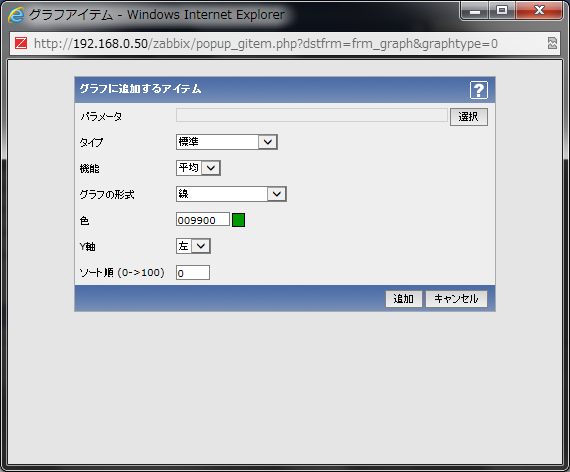Click the ソート順 input field
This screenshot has height=472, width=570.
click(193, 272)
